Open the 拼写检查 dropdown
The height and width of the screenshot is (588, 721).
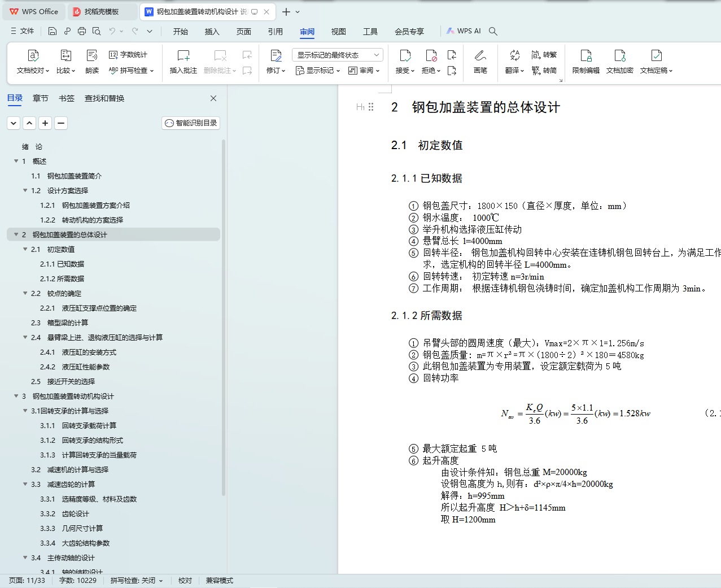coord(131,71)
